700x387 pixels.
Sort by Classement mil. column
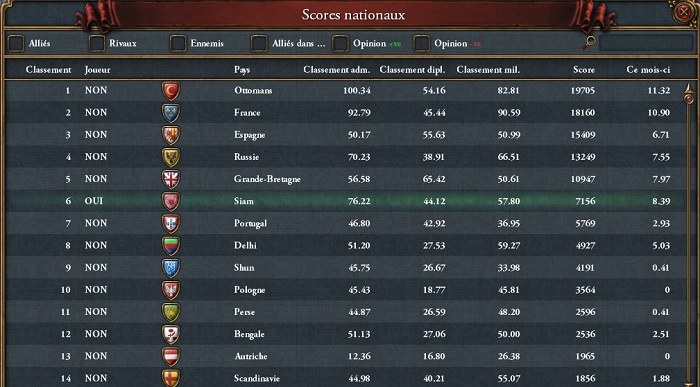coord(488,70)
